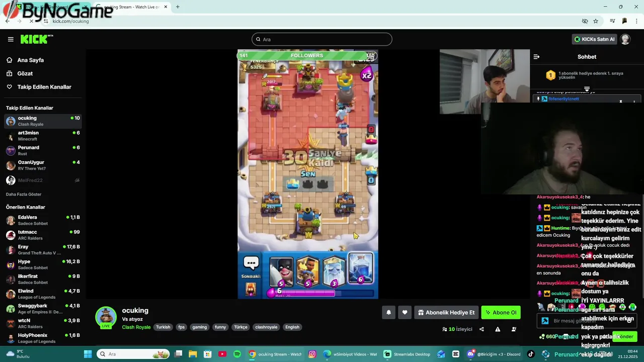
Task: Follow the channel with the heart button
Action: (x=405, y=313)
